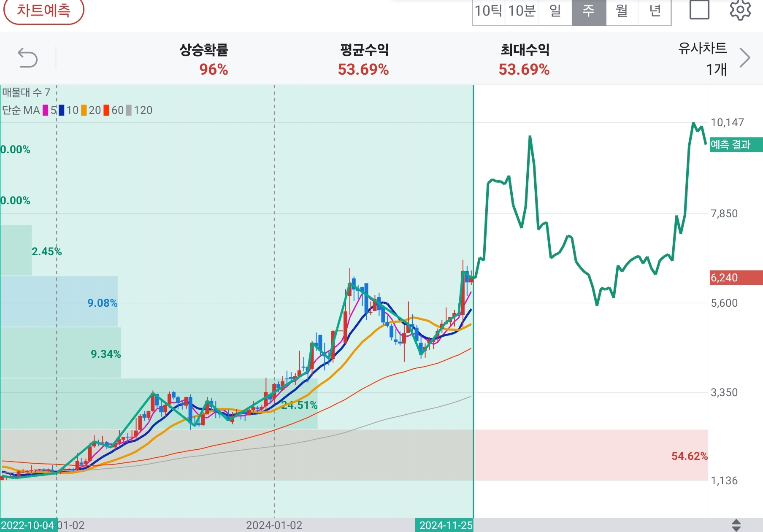Click the blue MA 10 color swatch

62,110
